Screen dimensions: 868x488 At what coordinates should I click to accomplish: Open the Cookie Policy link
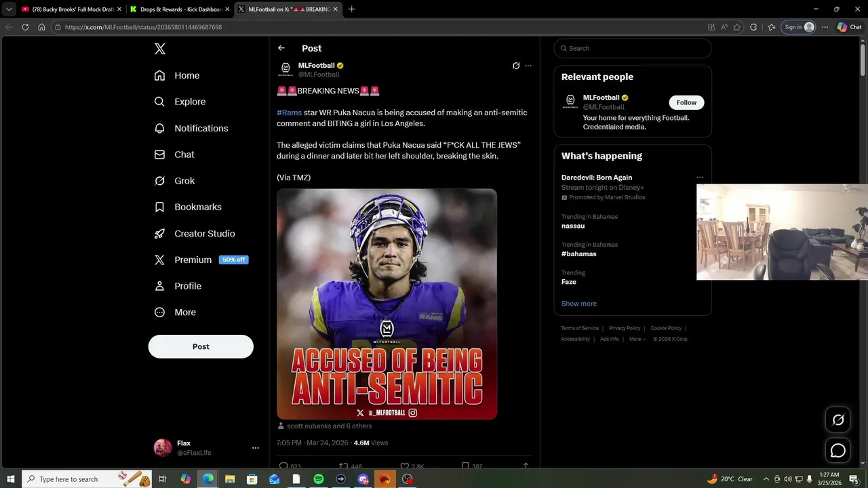(666, 328)
